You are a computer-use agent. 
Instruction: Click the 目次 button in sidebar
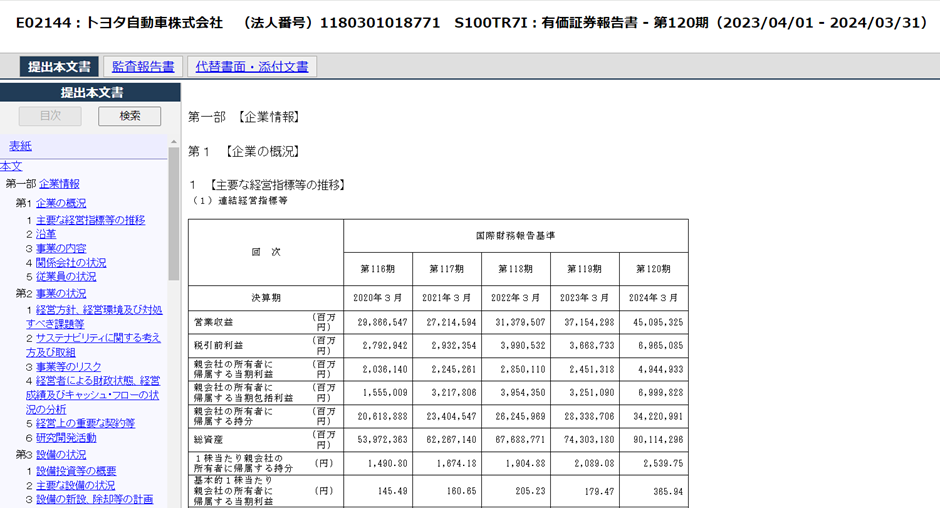pyautogui.click(x=50, y=116)
